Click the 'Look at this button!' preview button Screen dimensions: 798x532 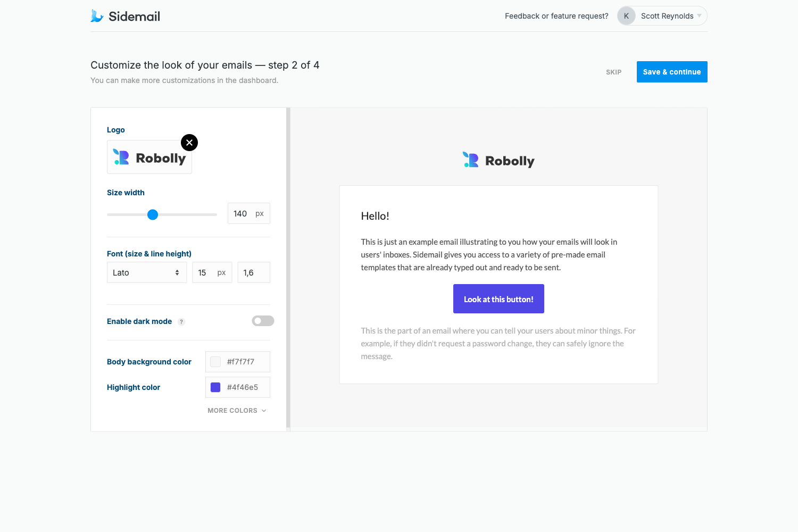(x=498, y=299)
